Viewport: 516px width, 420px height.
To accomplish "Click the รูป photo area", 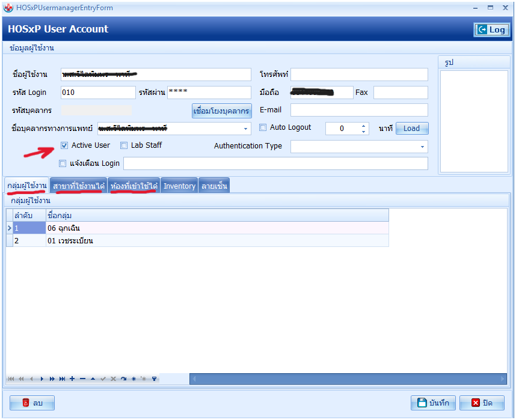I will tap(475, 121).
